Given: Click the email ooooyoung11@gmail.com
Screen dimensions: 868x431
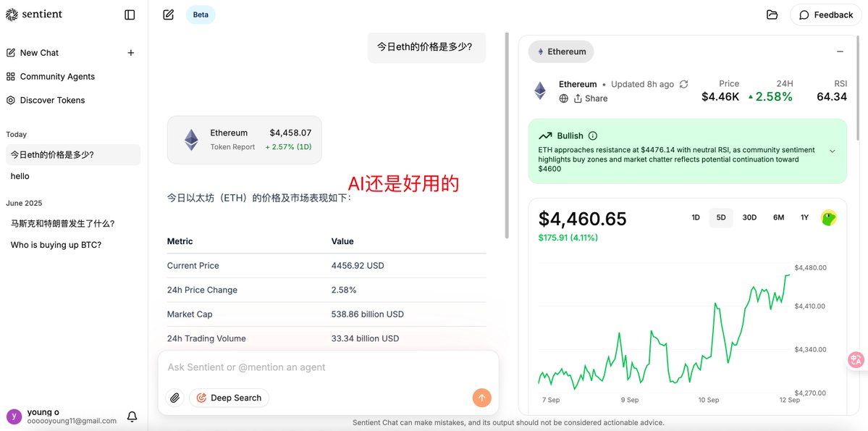Looking at the screenshot, I should coord(72,421).
